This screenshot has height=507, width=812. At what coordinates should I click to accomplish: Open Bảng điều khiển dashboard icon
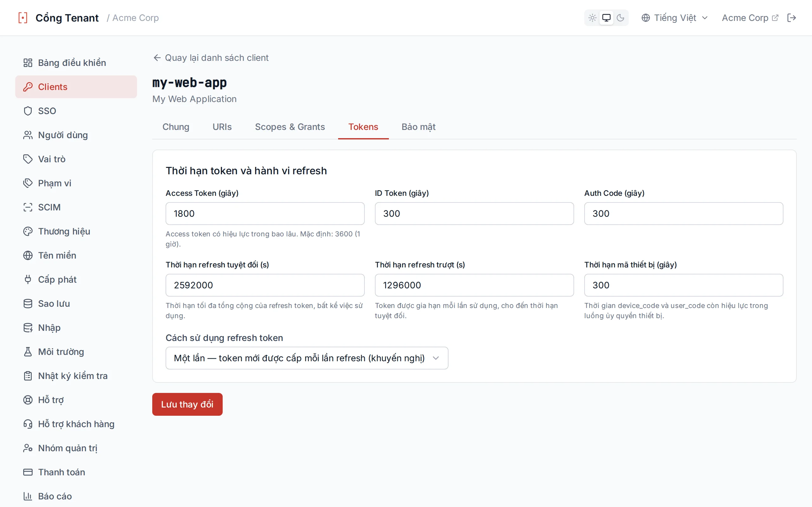point(28,63)
